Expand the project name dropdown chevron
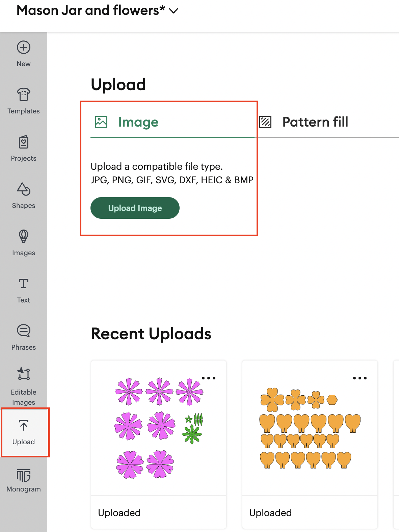Viewport: 399px width, 532px height. click(174, 11)
